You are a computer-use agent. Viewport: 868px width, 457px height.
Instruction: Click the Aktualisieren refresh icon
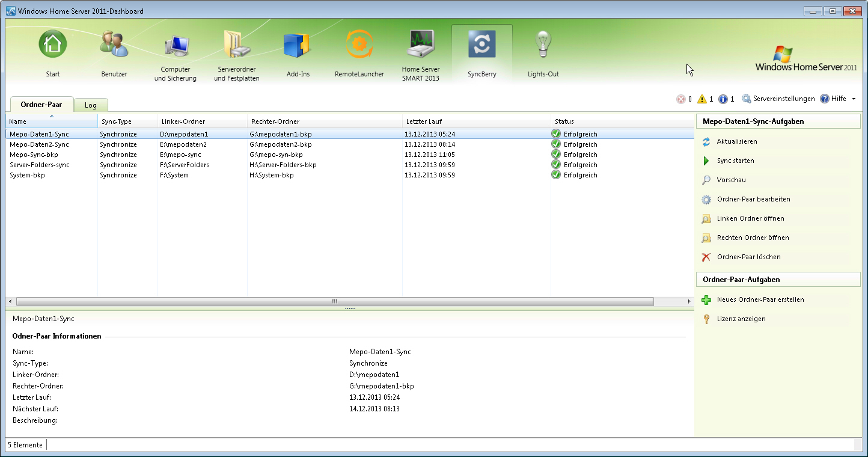(706, 142)
